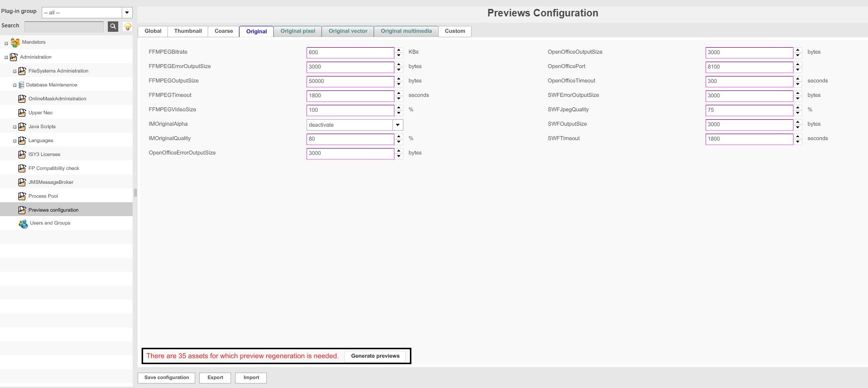This screenshot has height=388, width=868.
Task: Increase FFMPEGBitrate with the up arrow
Action: [x=399, y=50]
